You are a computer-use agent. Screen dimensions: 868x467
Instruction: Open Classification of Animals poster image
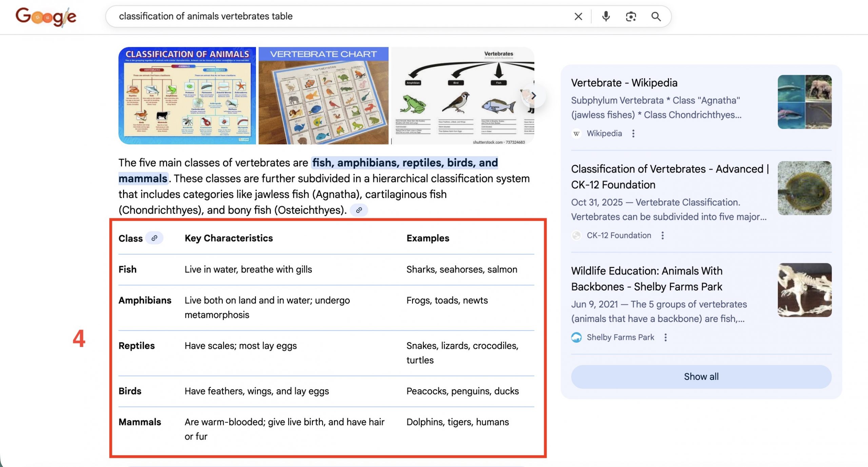pyautogui.click(x=187, y=96)
